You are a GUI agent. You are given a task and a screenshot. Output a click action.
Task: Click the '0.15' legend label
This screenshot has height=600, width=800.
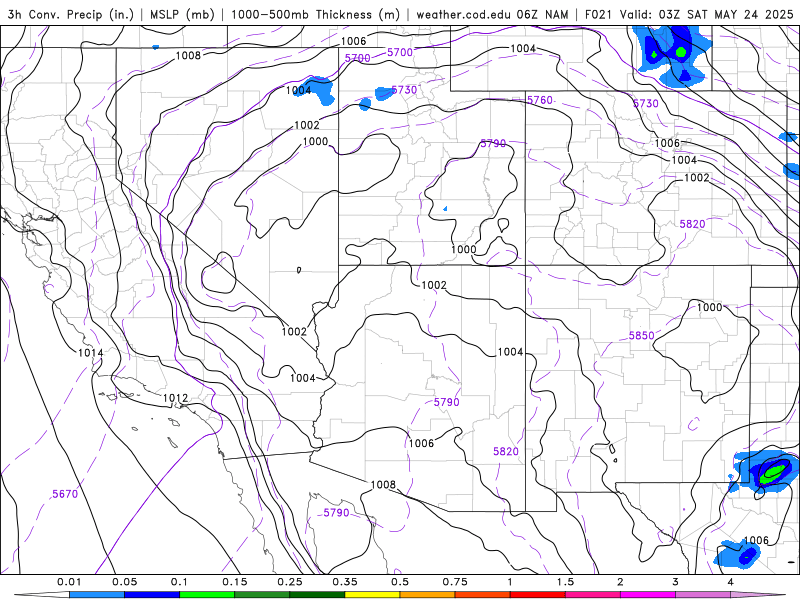point(235,582)
